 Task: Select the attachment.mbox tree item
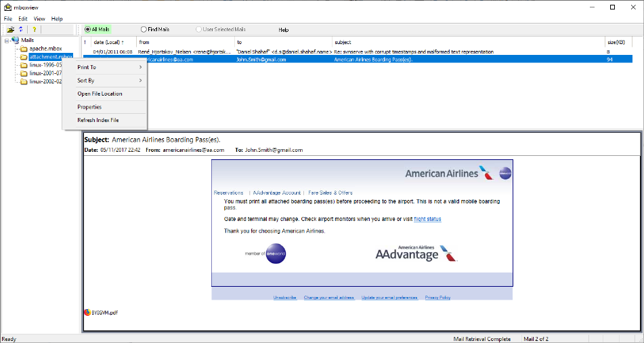51,57
